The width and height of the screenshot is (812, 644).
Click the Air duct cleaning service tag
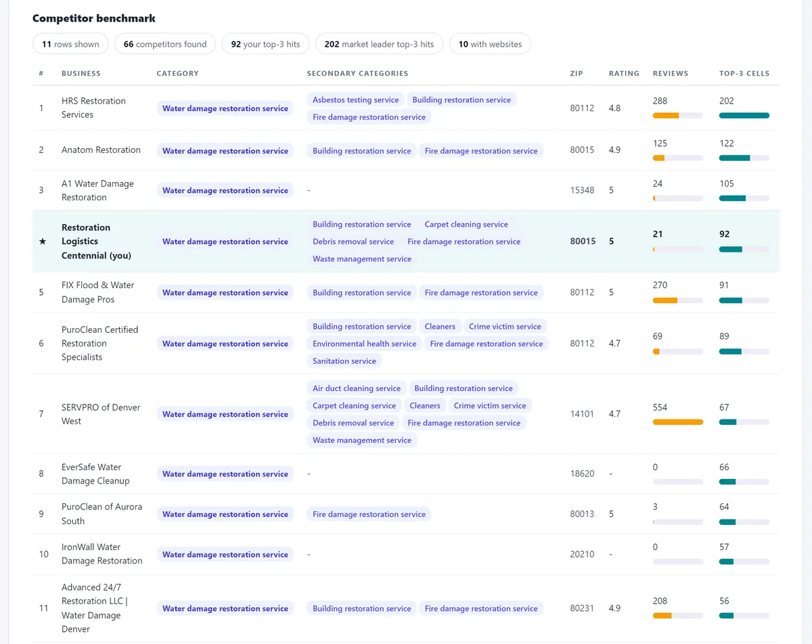[x=357, y=388]
